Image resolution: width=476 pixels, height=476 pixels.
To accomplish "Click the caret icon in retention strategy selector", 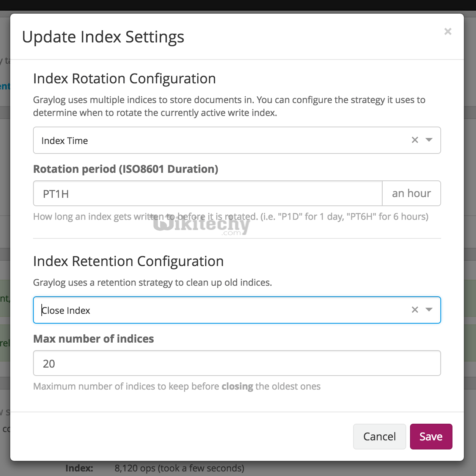I will click(429, 310).
